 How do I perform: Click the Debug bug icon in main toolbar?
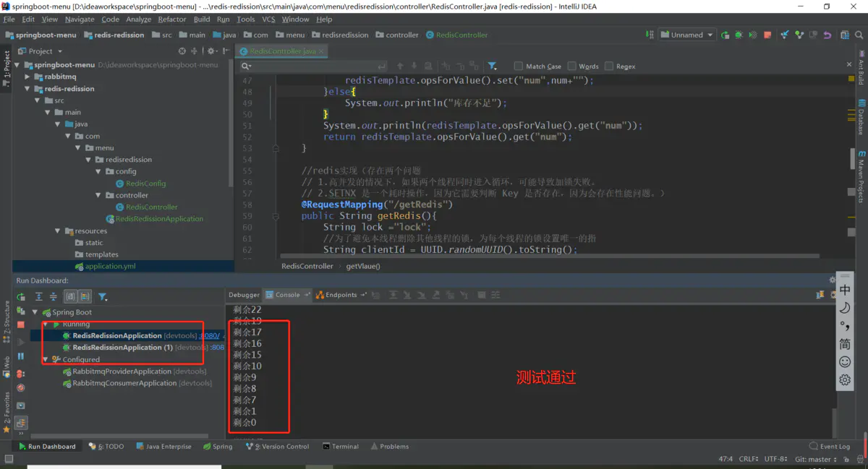[739, 35]
